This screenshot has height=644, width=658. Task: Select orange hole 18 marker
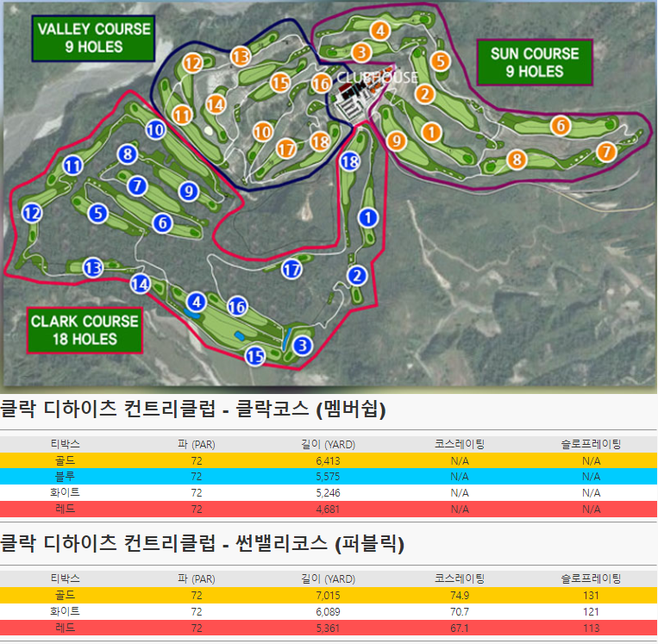click(x=320, y=141)
